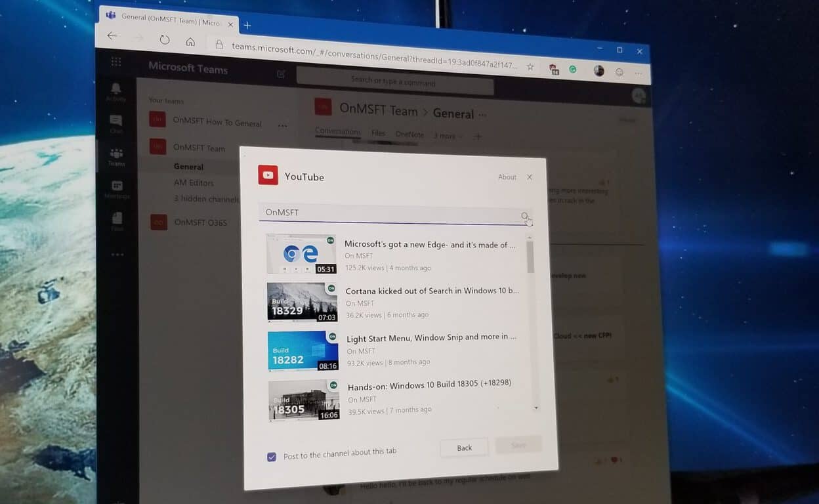Image resolution: width=819 pixels, height=504 pixels.
Task: Open the OnMSFT Team entry
Action: click(199, 148)
